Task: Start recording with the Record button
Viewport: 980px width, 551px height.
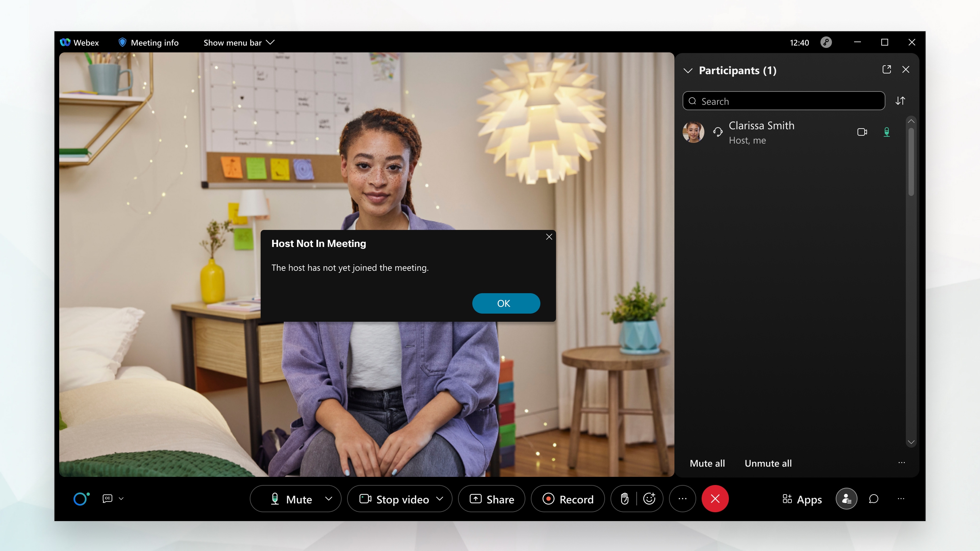Action: click(568, 499)
